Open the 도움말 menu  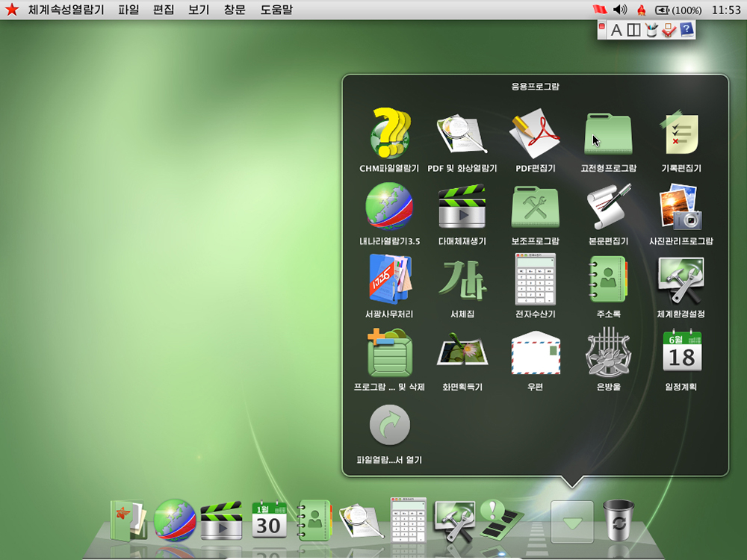click(277, 10)
